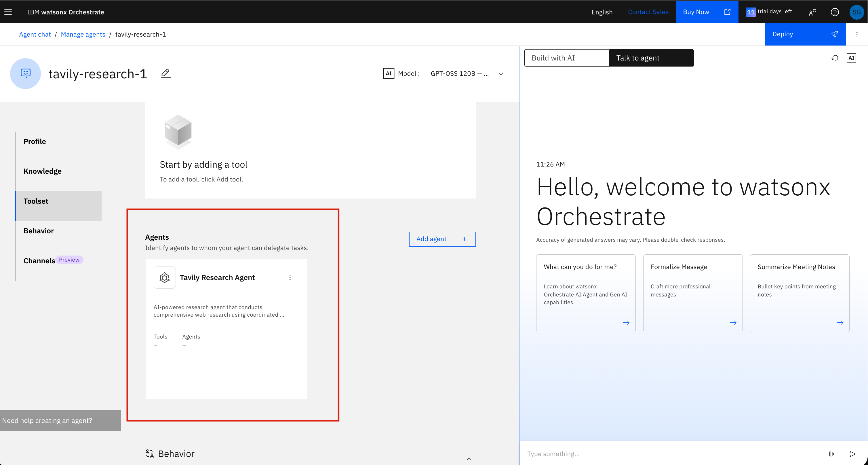868x465 pixels.
Task: Open the SG profile avatar
Action: pyautogui.click(x=856, y=12)
